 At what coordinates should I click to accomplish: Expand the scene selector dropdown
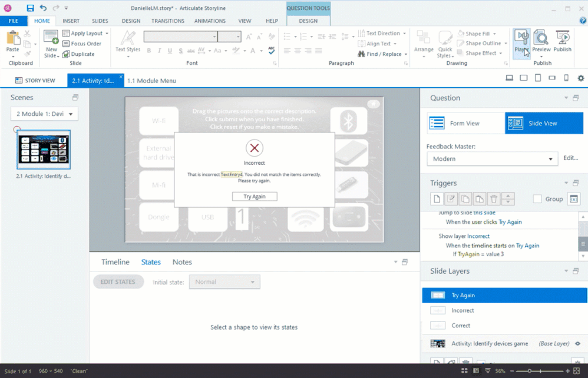44,114
